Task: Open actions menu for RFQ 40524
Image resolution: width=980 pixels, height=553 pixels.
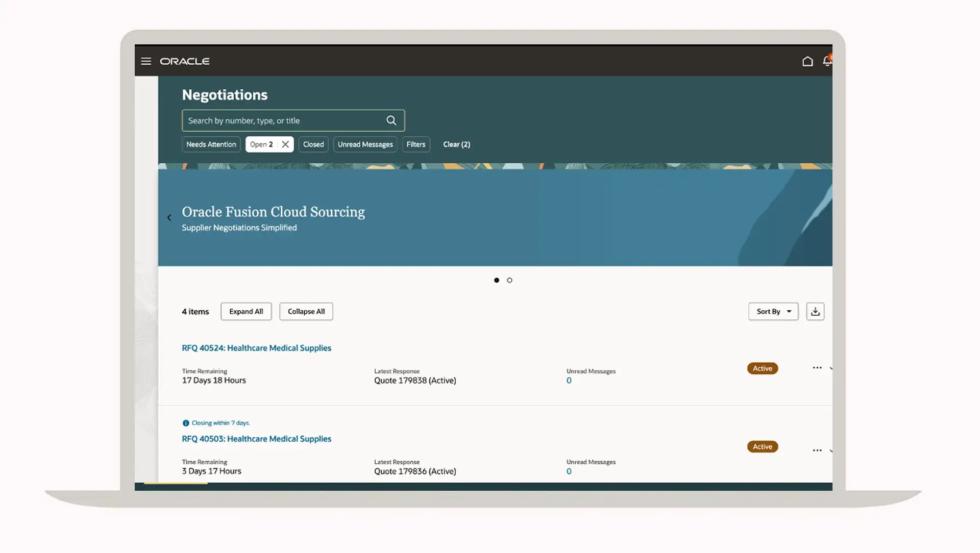Action: tap(817, 368)
